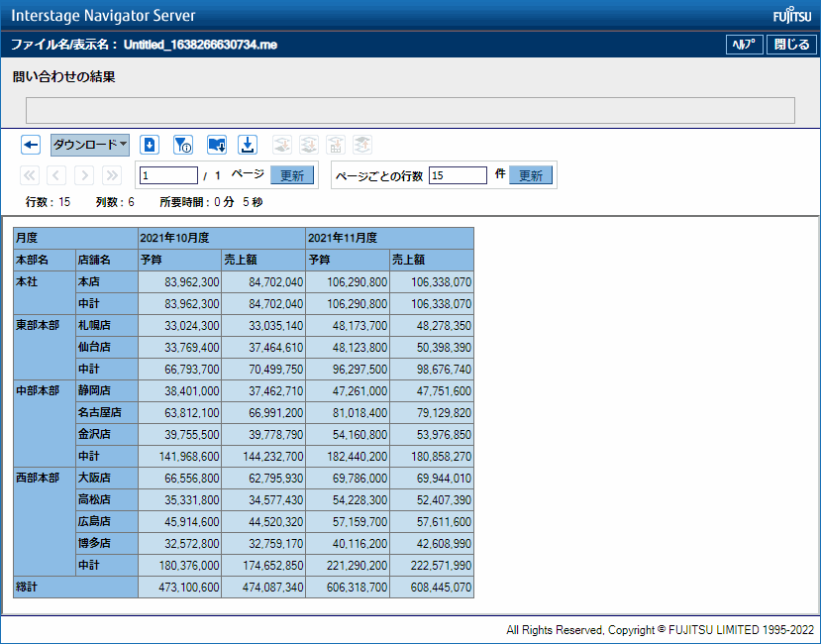Viewport: 821px width, 644px height.
Task: Click the back arrow icon
Action: coord(31,145)
